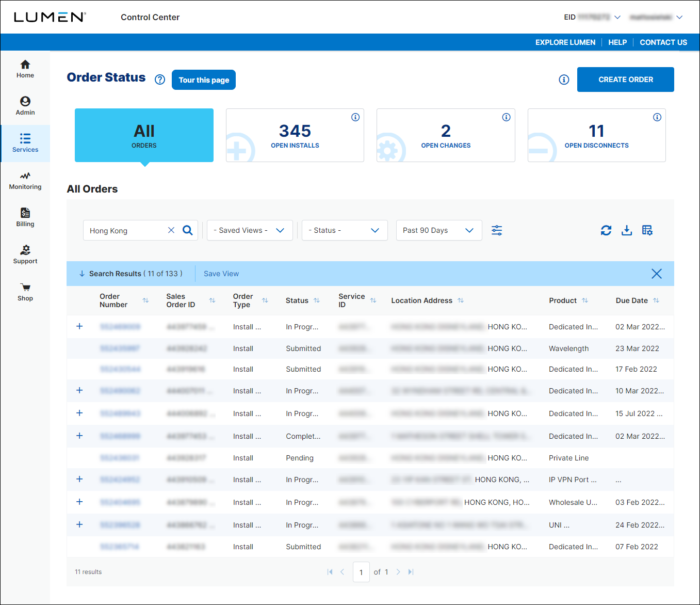Sort by Due Date column
The image size is (700, 605).
pyautogui.click(x=656, y=300)
